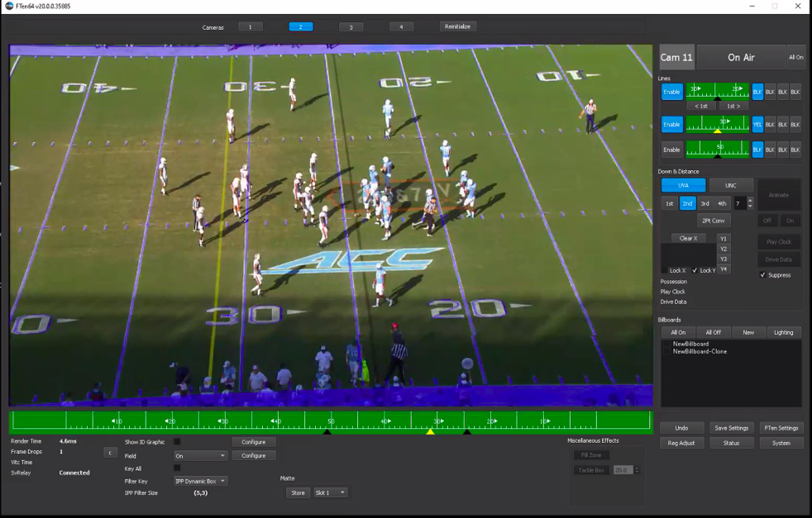Screen dimensions: 812x518
Task: Toggle Enable for the yellow line row
Action: (x=671, y=125)
